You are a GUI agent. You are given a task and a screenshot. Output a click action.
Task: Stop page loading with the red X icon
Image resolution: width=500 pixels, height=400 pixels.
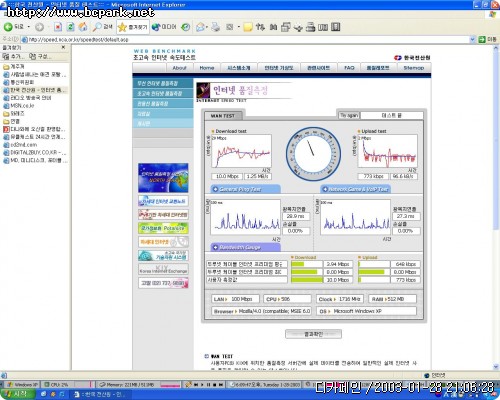click(x=58, y=27)
